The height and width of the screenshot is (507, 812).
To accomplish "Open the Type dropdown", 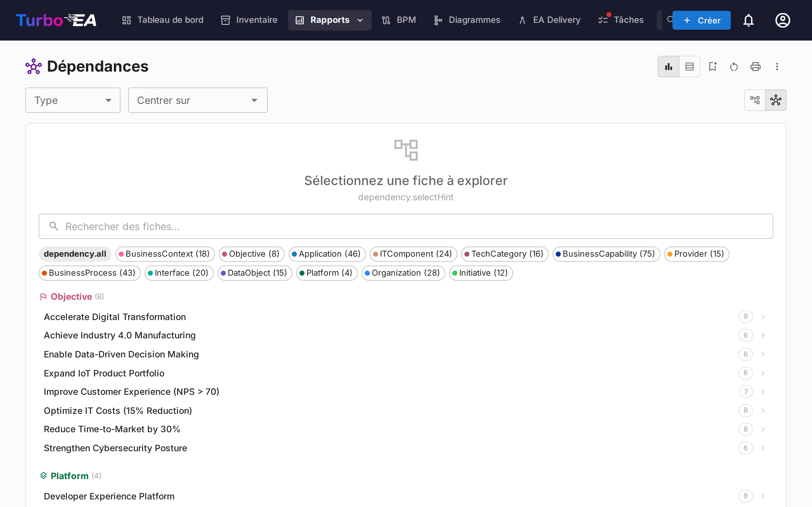I will coord(73,100).
